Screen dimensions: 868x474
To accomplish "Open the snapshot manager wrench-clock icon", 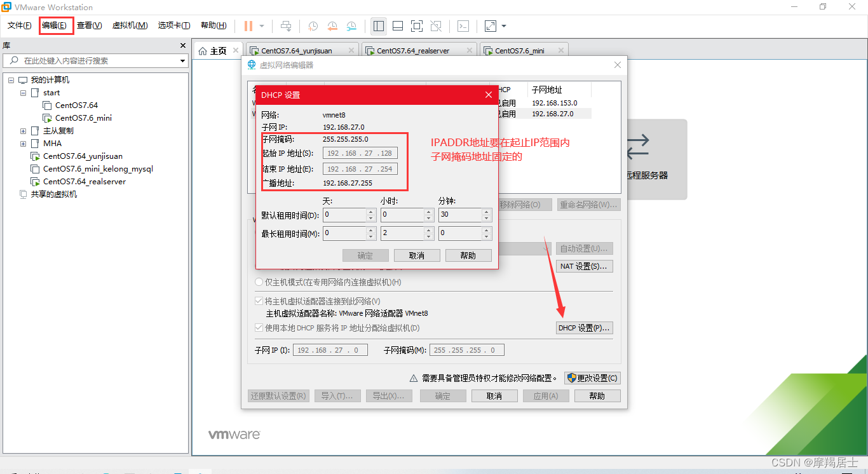I will coord(351,26).
